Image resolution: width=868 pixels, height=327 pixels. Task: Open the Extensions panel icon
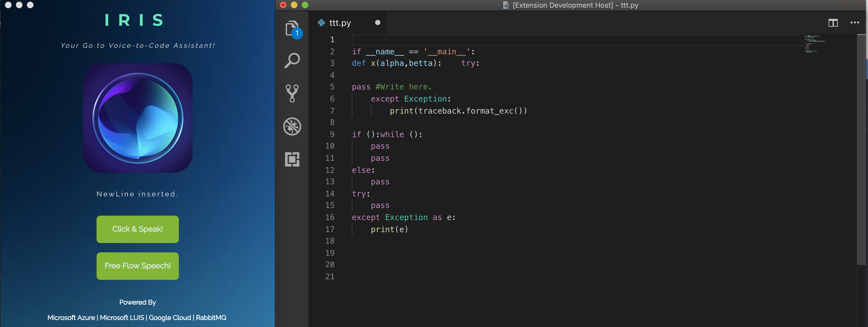coord(292,159)
